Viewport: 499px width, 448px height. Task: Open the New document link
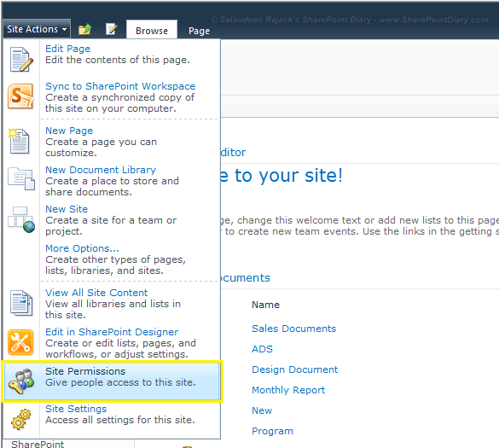[x=262, y=410]
